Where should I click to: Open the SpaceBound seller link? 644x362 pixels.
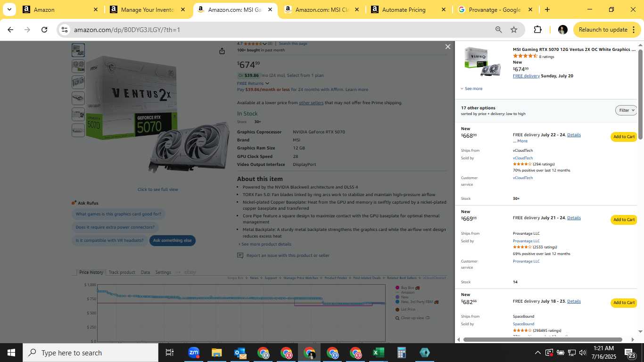click(523, 324)
